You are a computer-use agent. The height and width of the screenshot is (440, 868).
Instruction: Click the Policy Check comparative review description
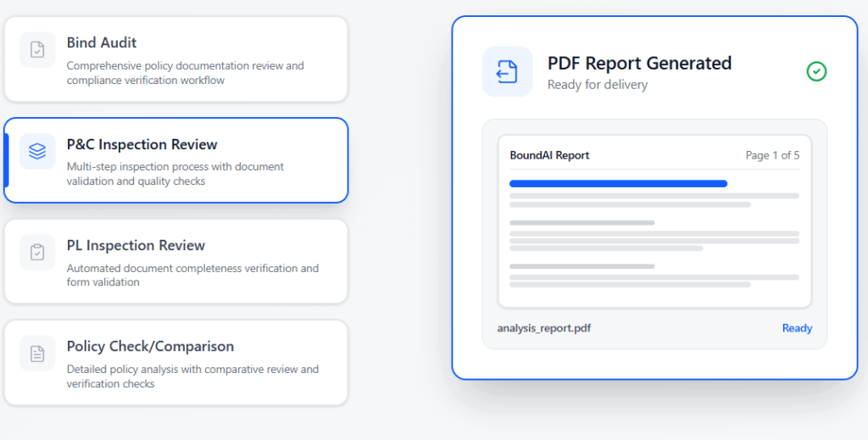pyautogui.click(x=192, y=376)
